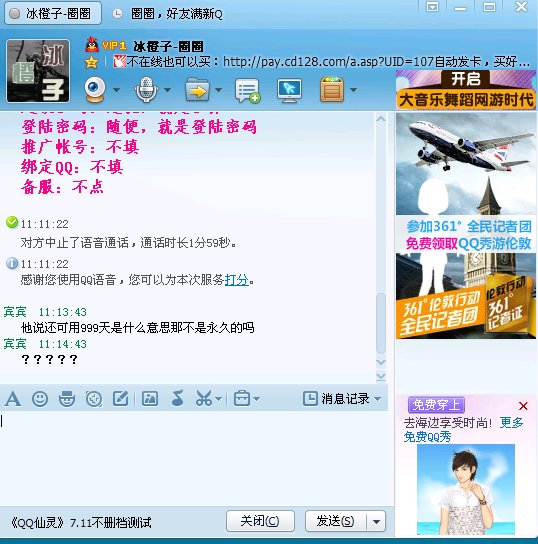Jump to bottom with double-chevron arrow
Image resolution: width=538 pixels, height=544 pixels.
click(x=381, y=376)
